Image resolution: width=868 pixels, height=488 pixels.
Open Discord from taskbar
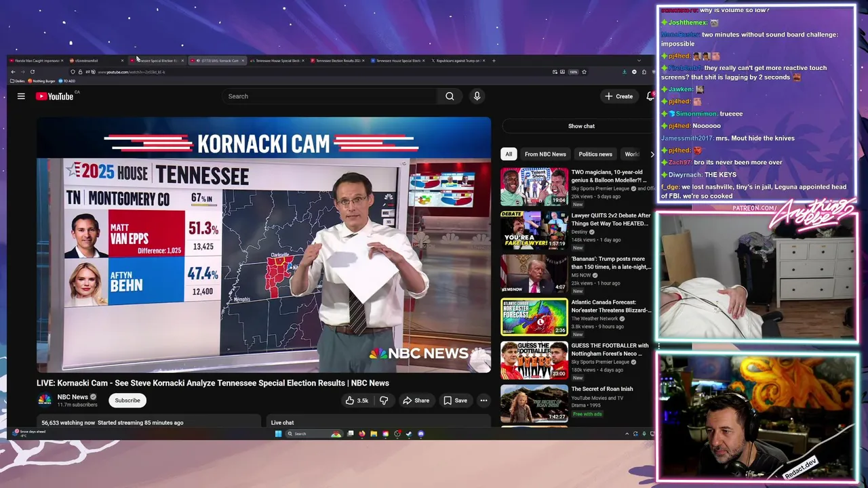click(x=421, y=434)
